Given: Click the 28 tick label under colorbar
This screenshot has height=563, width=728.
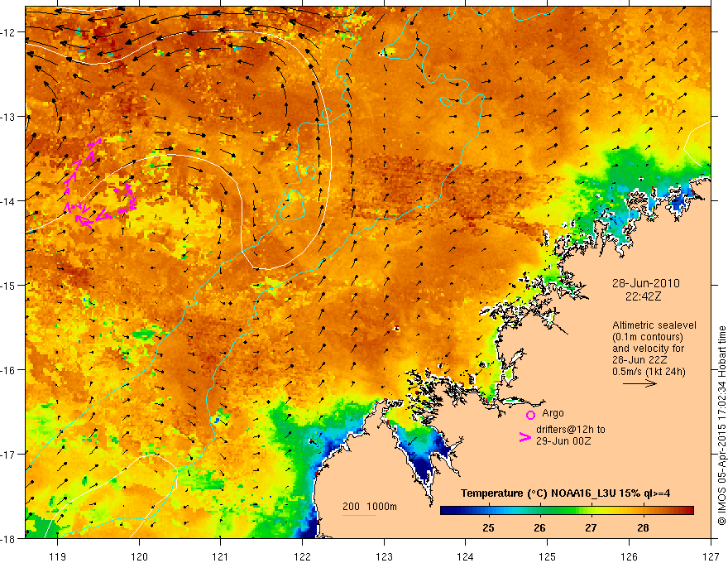Looking at the screenshot, I should [x=643, y=528].
